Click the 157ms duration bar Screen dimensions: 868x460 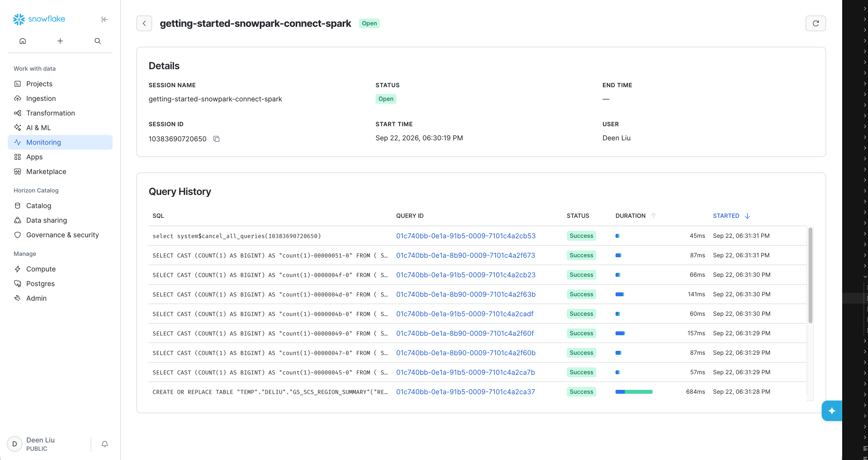point(620,333)
